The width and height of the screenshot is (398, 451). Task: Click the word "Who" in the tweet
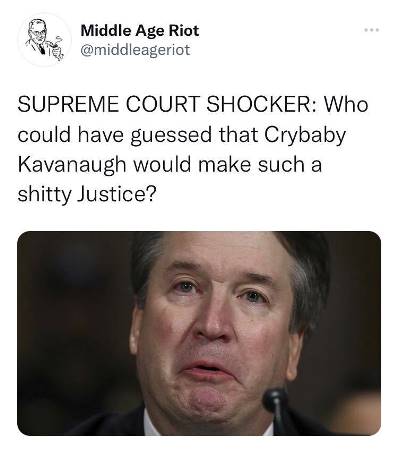coord(347,104)
